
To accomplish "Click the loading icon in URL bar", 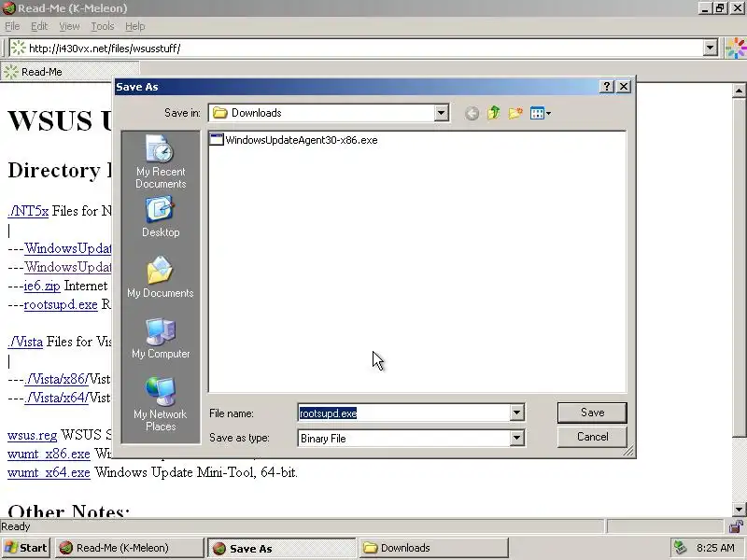I will click(x=18, y=48).
